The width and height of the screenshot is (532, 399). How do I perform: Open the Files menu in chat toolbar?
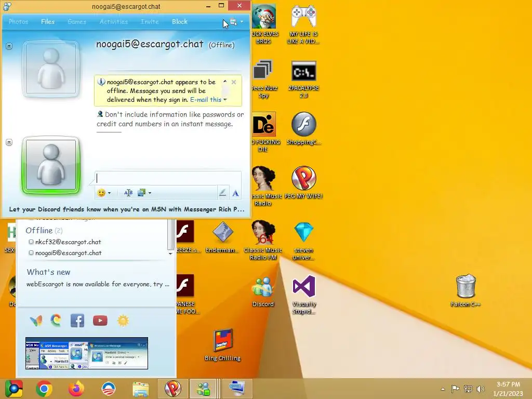47,22
